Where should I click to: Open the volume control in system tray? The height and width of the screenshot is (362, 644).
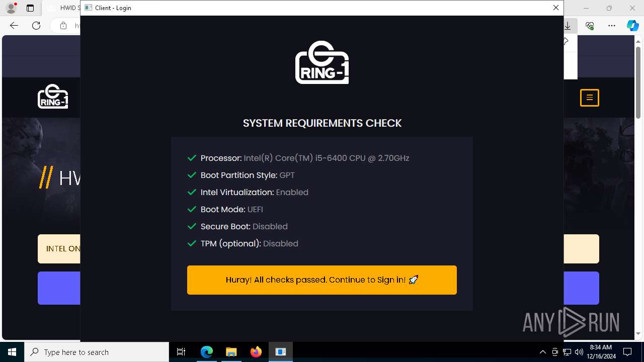(579, 352)
